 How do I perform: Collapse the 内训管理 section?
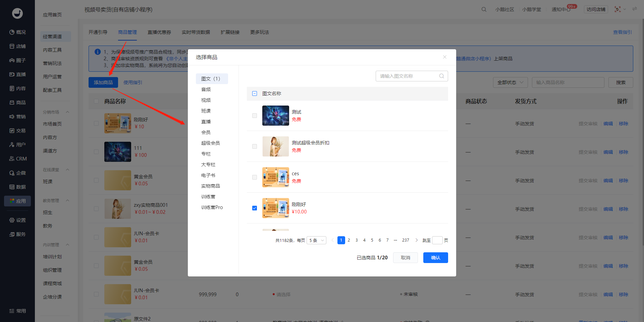click(67, 245)
